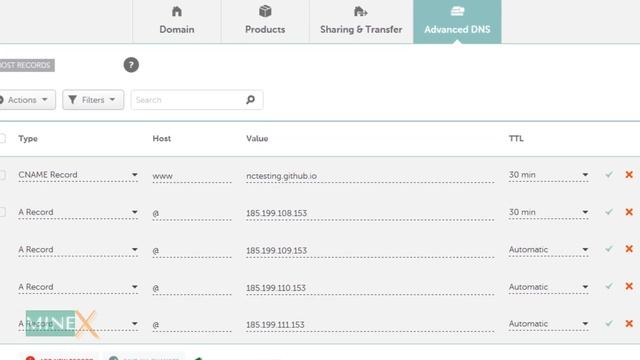Open type dropdown for 185.199.110.153 row
This screenshot has height=360, width=640.
click(x=78, y=287)
